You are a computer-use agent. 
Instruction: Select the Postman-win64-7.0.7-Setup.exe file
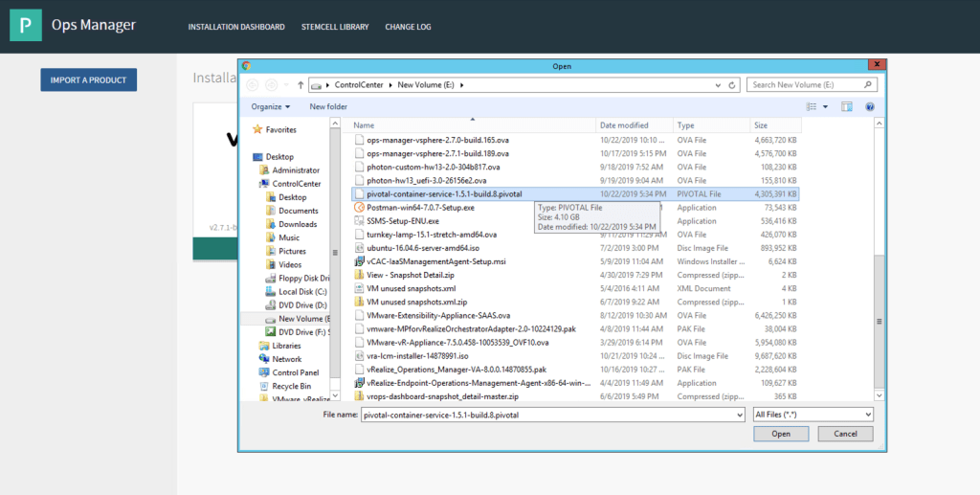(x=420, y=207)
